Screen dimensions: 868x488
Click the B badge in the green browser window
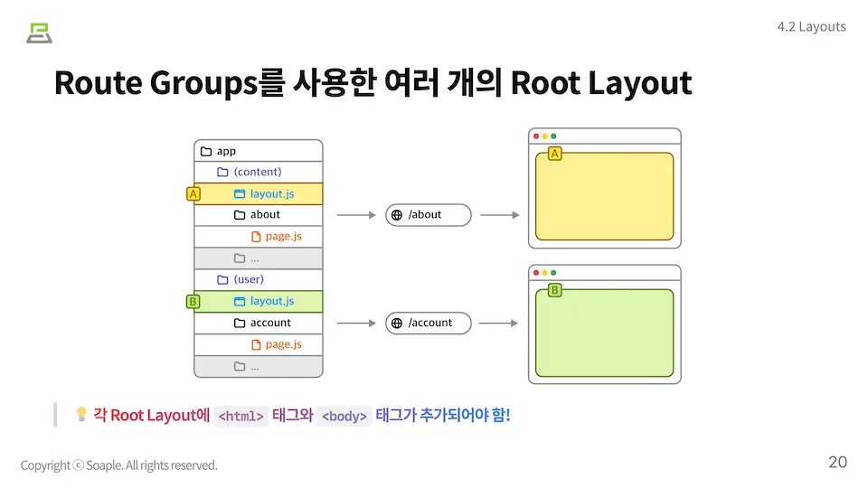click(554, 290)
